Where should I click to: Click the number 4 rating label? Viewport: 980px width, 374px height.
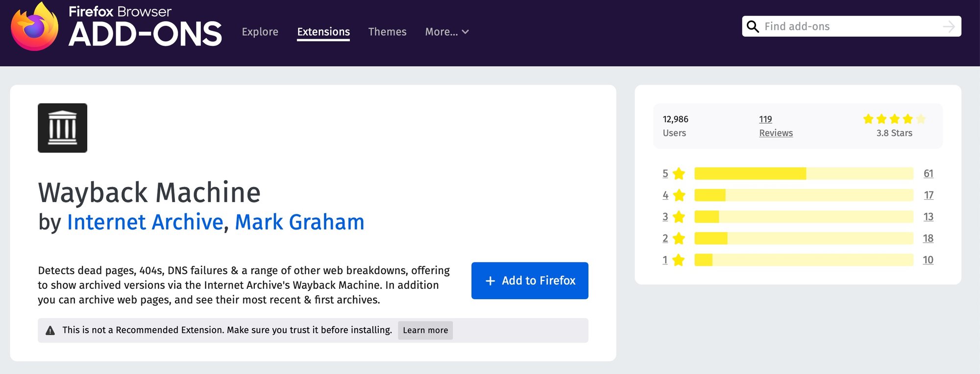click(665, 195)
